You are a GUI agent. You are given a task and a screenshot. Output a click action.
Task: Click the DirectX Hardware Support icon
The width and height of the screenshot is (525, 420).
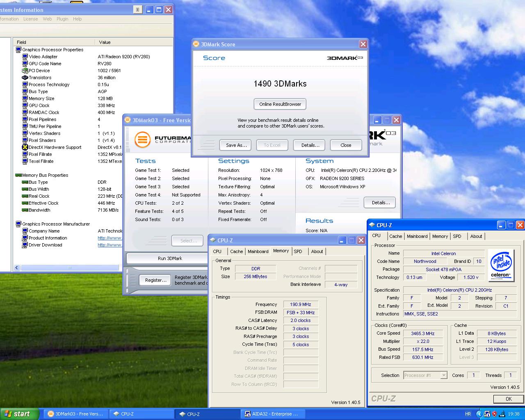tap(25, 147)
